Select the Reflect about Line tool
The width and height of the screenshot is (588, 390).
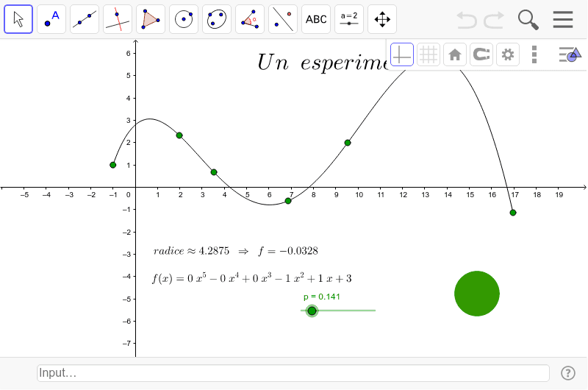click(x=283, y=19)
